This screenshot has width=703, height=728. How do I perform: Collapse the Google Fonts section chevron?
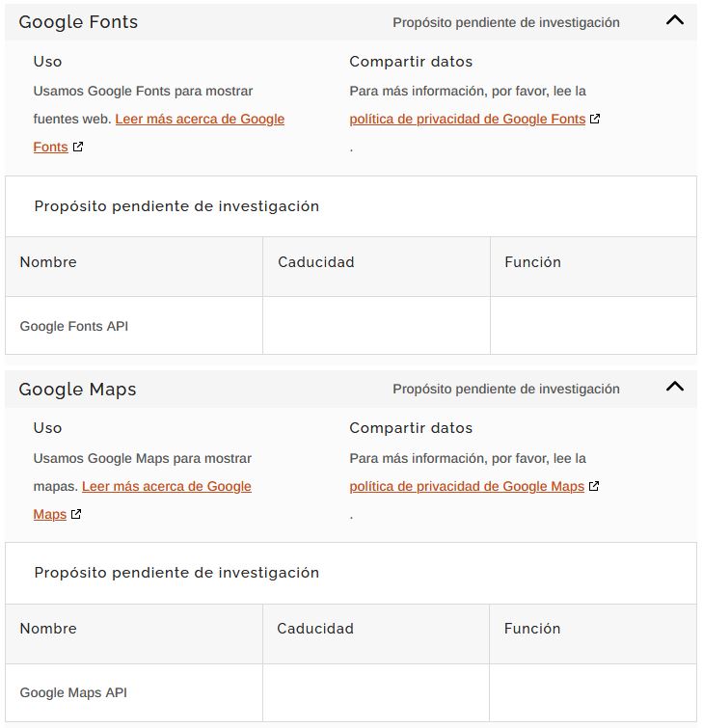[x=675, y=20]
